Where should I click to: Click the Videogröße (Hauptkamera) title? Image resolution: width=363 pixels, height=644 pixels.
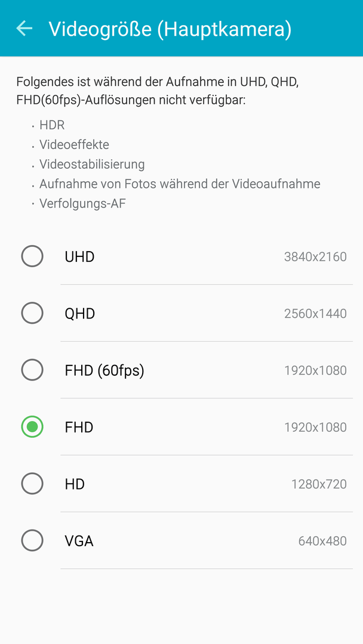click(x=170, y=29)
